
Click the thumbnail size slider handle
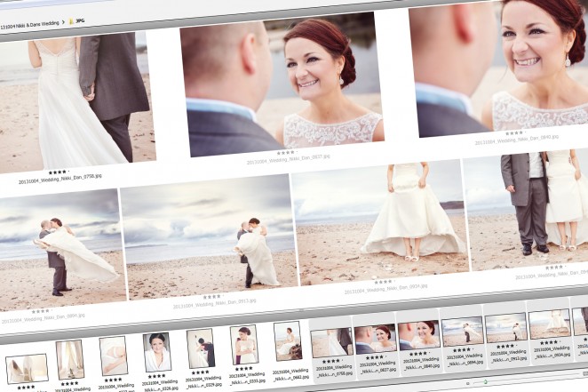click(x=485, y=382)
